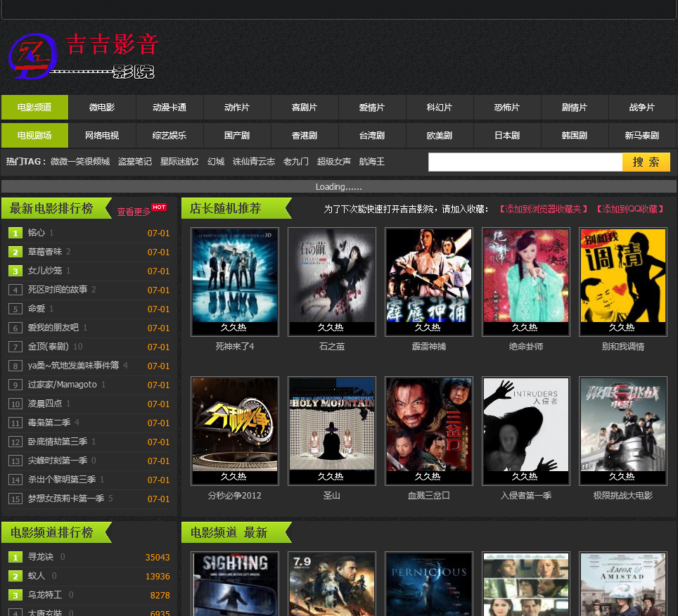This screenshot has height=616, width=678.
Task: Open ranked entry 毒枭第二季
Action: 49,423
